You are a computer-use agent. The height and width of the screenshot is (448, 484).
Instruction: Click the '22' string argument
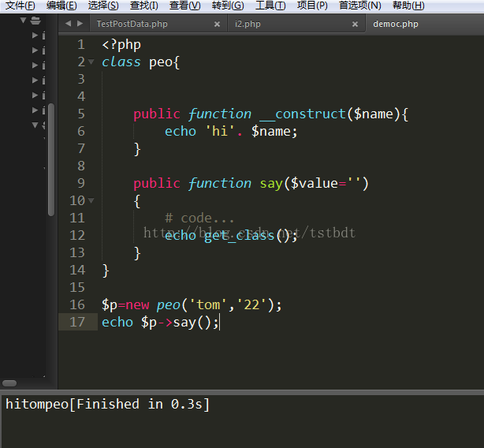click(251, 304)
